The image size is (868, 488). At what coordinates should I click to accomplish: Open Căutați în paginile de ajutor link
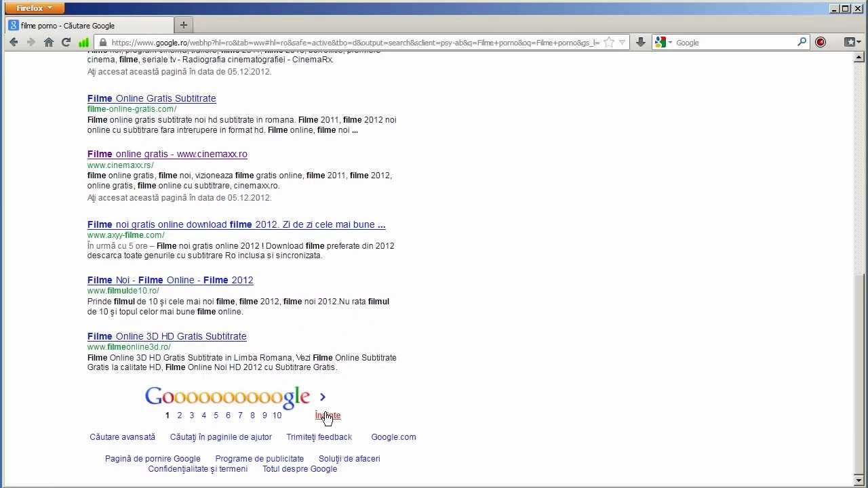[221, 437]
